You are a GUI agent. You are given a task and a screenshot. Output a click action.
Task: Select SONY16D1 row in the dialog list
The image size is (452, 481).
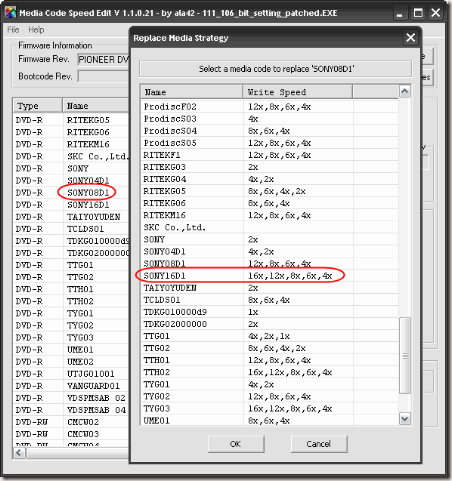pyautogui.click(x=269, y=276)
